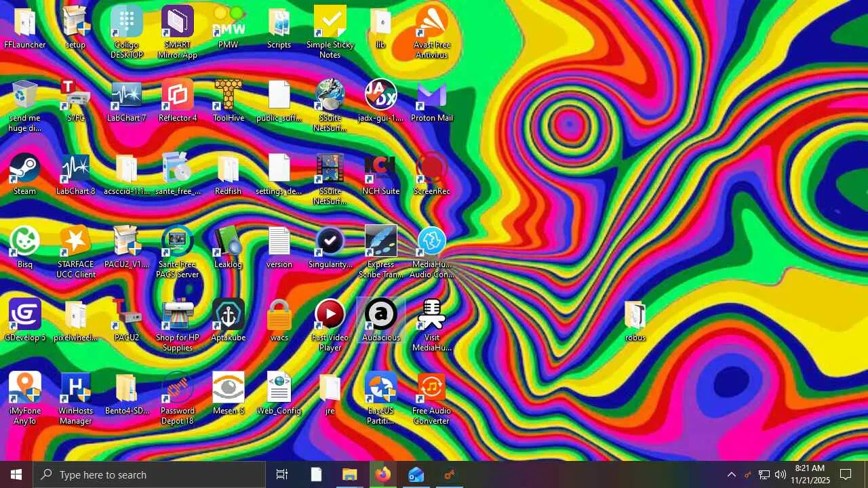The height and width of the screenshot is (488, 868).
Task: Select the PACU2_V1... installer icon
Action: (x=127, y=248)
